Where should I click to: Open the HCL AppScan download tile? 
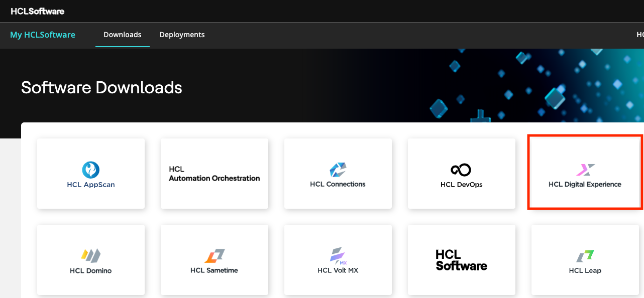coord(90,173)
